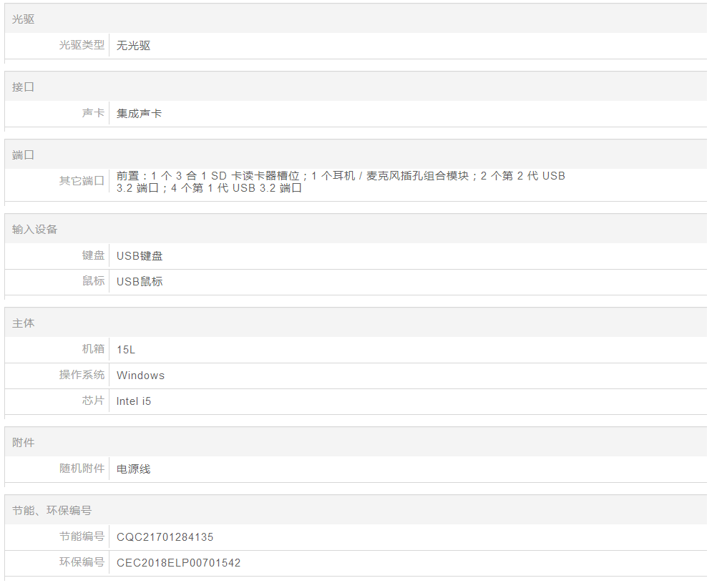Select the Intel i5 chip value
The image size is (722, 588).
coord(134,401)
